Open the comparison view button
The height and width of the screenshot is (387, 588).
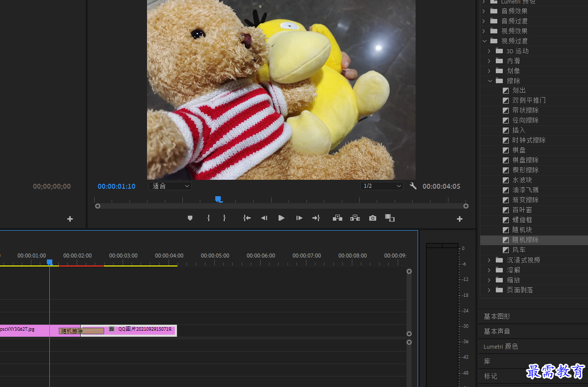coord(390,218)
